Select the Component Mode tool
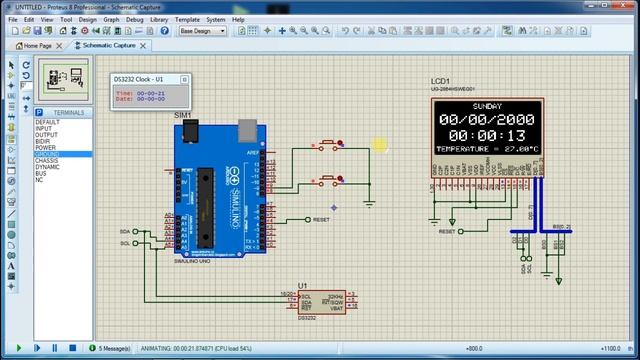The height and width of the screenshot is (360, 640). pos(11,76)
